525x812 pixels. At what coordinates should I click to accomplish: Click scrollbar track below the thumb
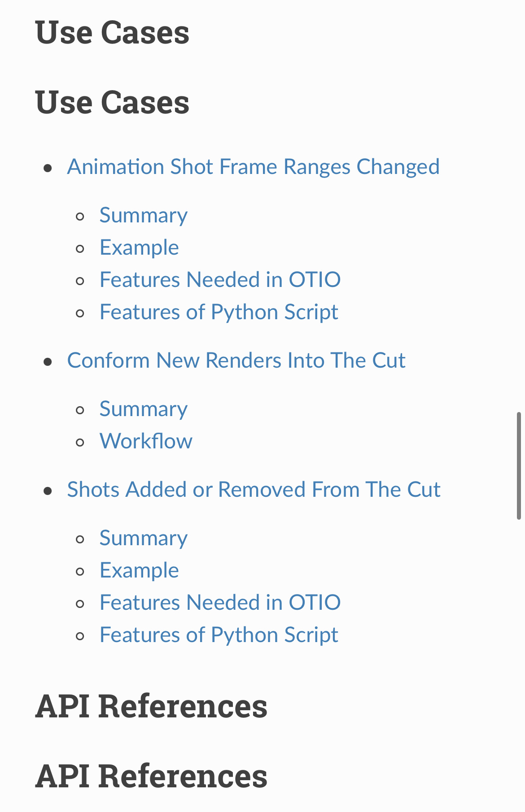(x=519, y=664)
